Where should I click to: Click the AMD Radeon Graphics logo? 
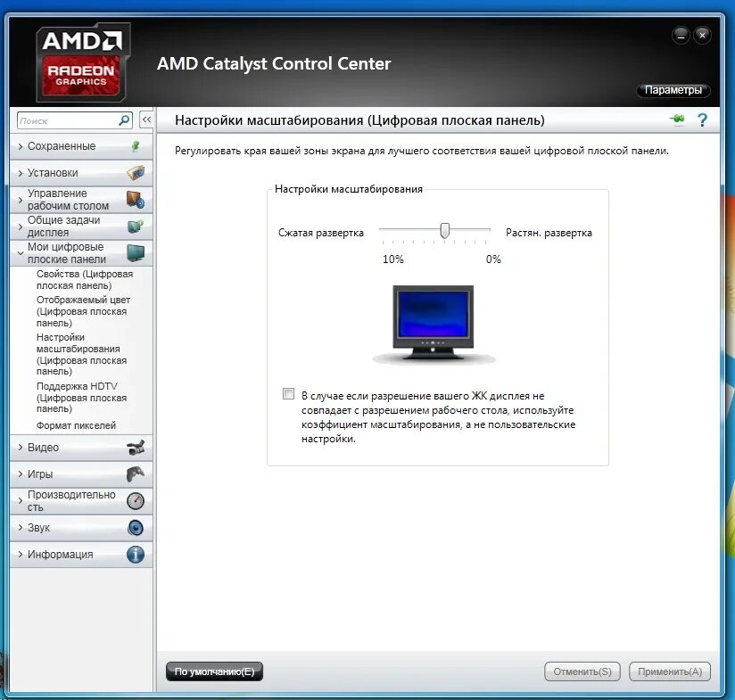click(82, 62)
